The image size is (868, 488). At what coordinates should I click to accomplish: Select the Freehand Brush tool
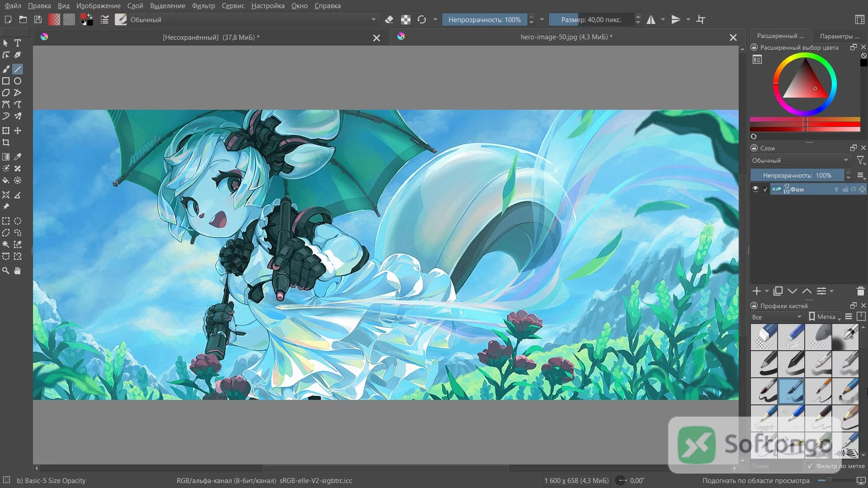point(6,69)
